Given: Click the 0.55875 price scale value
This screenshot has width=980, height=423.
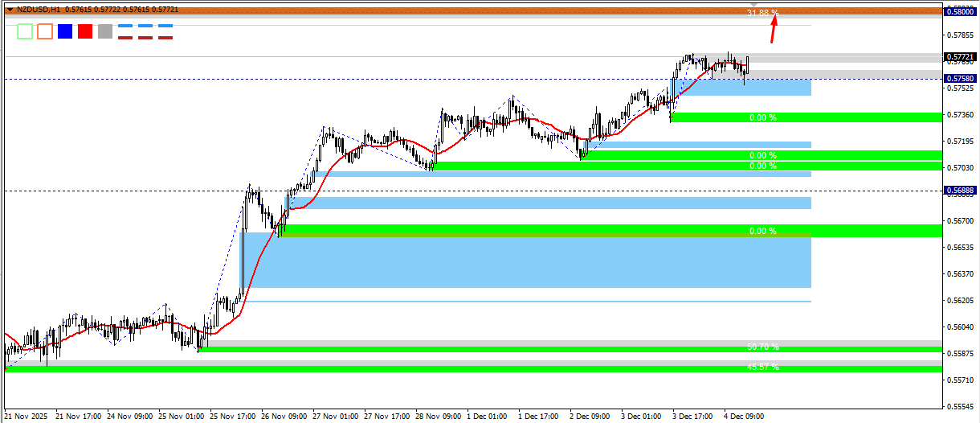Looking at the screenshot, I should pos(961,354).
